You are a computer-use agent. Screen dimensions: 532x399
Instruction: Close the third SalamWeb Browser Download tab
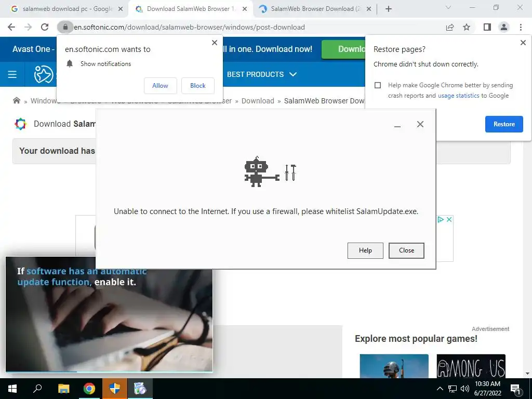point(369,9)
